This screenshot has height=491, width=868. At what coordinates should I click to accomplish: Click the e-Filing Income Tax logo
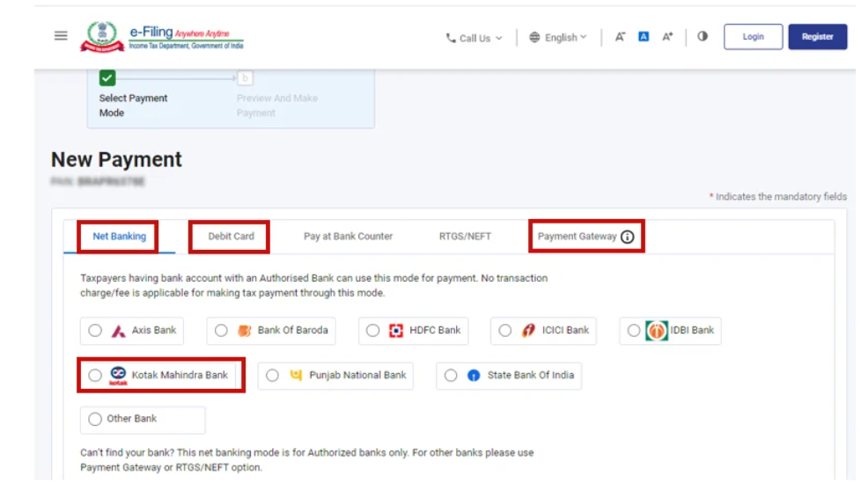(162, 37)
